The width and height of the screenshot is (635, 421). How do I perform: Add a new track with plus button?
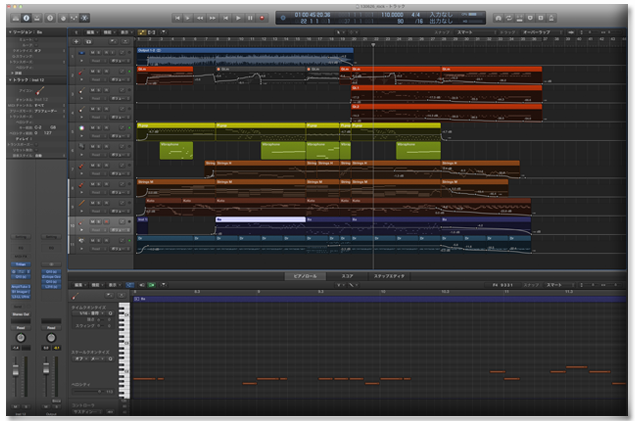click(76, 41)
